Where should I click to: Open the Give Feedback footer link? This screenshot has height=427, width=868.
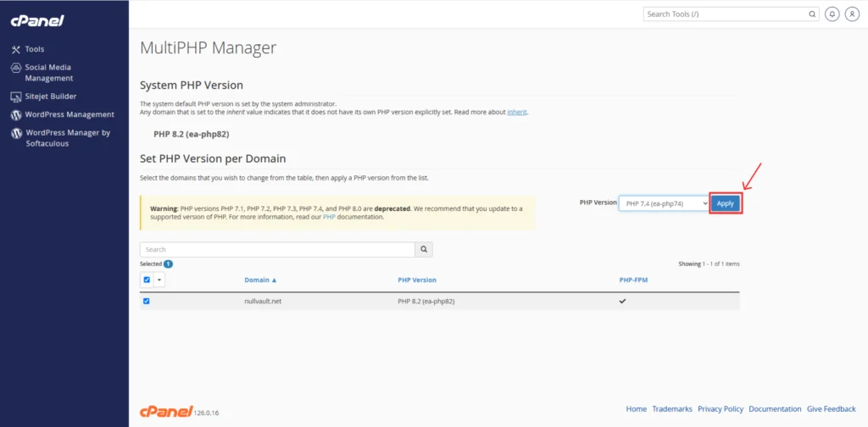(832, 409)
